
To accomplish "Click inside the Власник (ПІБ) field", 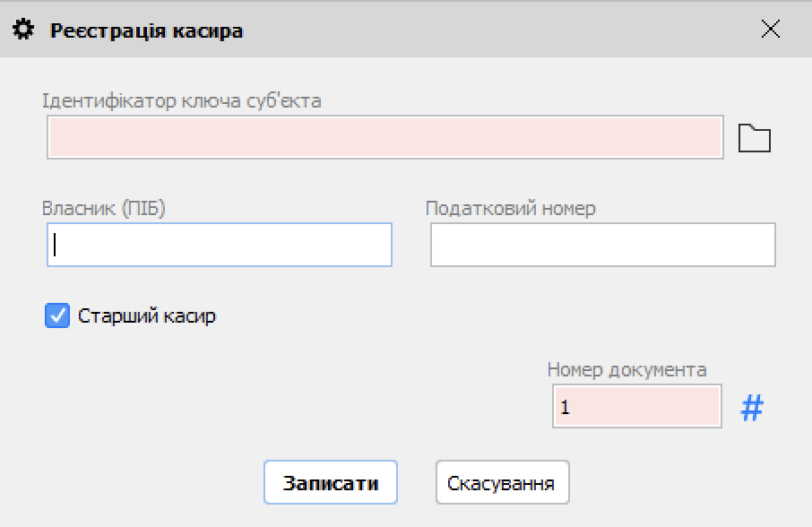I will coord(219,245).
